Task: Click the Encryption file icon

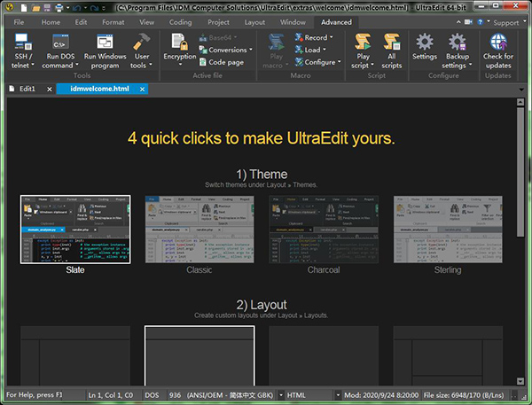Action: coord(179,42)
